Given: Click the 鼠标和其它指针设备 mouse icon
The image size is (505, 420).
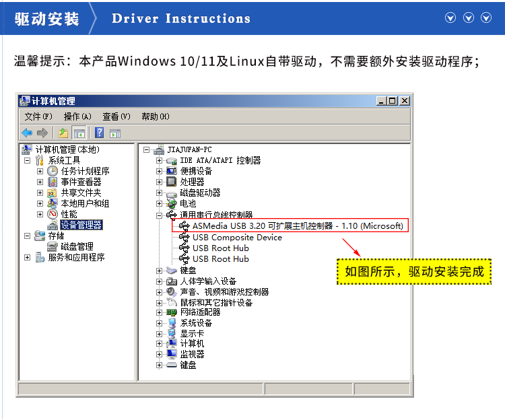Looking at the screenshot, I should click(172, 302).
